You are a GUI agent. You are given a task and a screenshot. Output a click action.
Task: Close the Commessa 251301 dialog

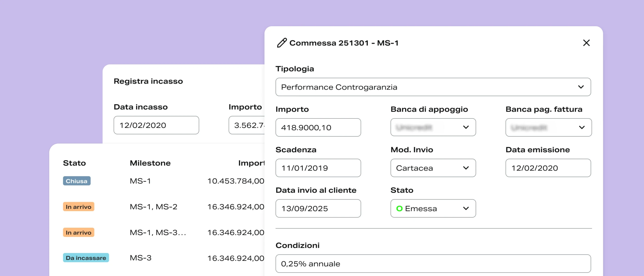(x=586, y=43)
